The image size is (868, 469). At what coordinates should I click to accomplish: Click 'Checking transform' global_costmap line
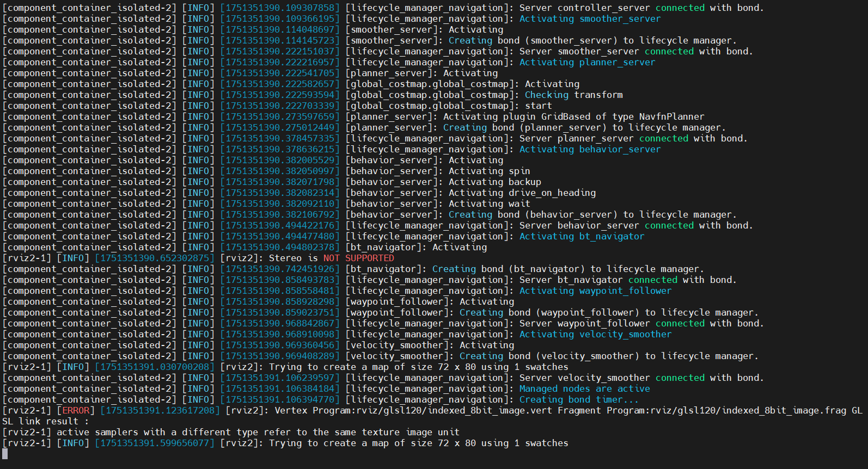[574, 95]
